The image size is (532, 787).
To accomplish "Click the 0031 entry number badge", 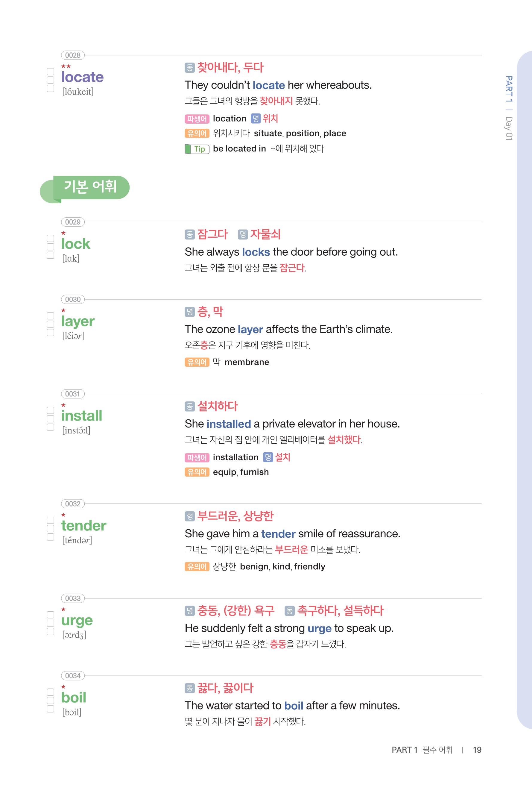I will (73, 394).
